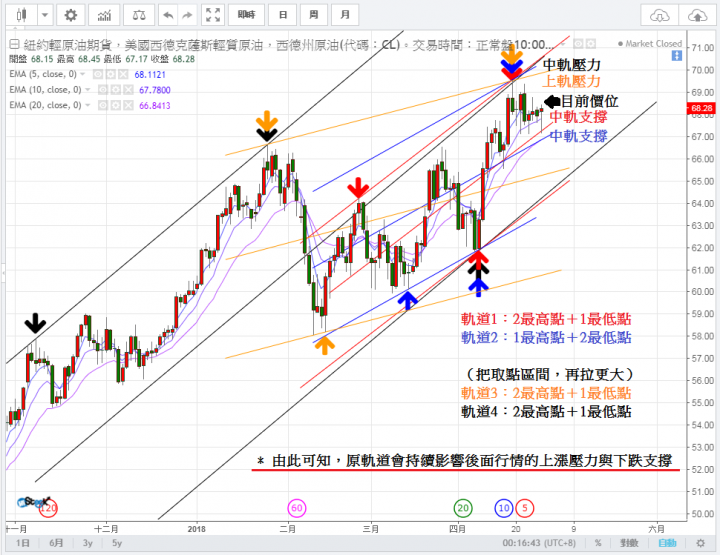Click the 四月 time axis label
The width and height of the screenshot is (720, 555).
(457, 529)
